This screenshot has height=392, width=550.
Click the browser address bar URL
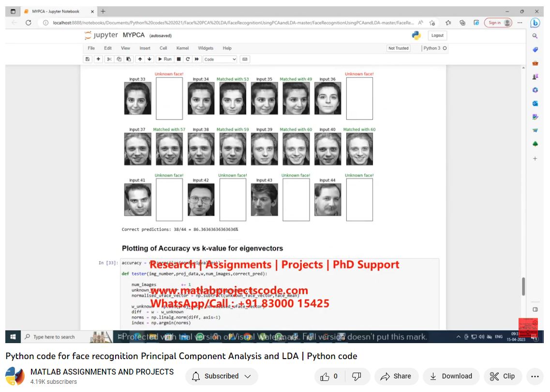point(233,23)
